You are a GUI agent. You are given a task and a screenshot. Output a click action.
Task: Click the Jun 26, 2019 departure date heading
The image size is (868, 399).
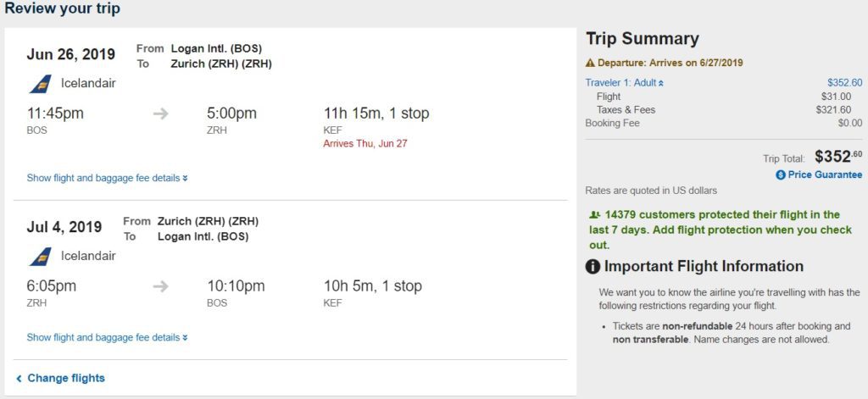click(x=71, y=54)
